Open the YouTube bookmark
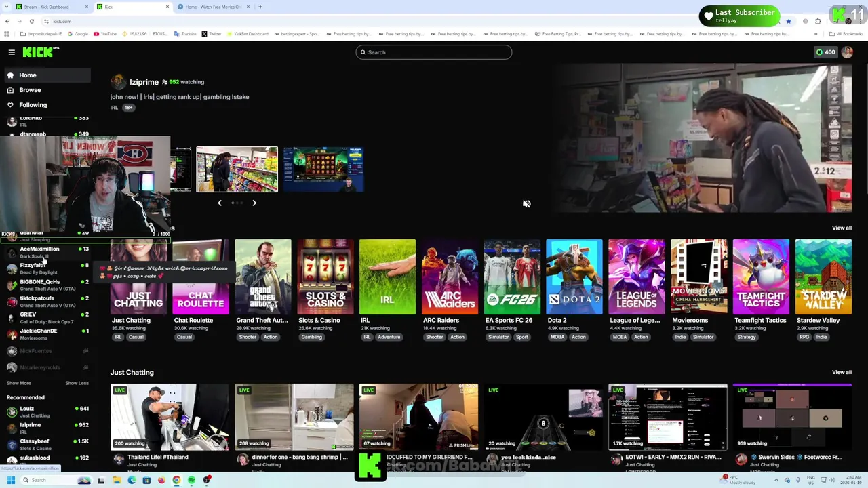 click(105, 34)
